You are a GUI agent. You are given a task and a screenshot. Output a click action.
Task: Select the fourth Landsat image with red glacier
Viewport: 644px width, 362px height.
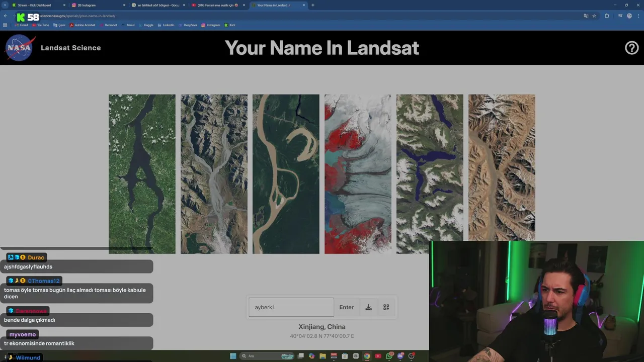pyautogui.click(x=358, y=174)
